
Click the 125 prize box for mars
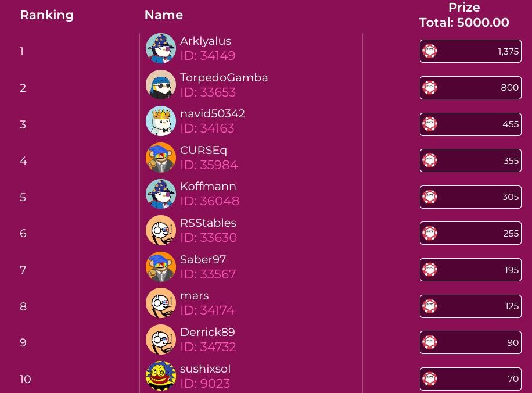point(470,306)
